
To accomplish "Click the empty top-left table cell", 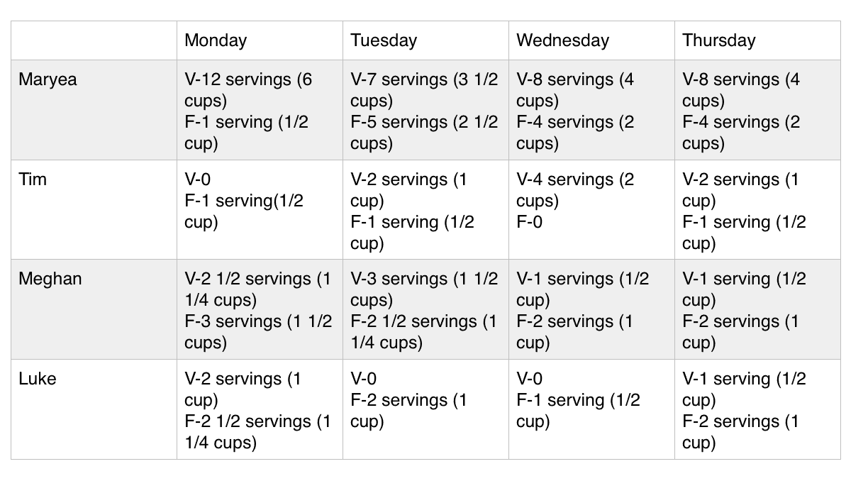I will click(x=94, y=40).
